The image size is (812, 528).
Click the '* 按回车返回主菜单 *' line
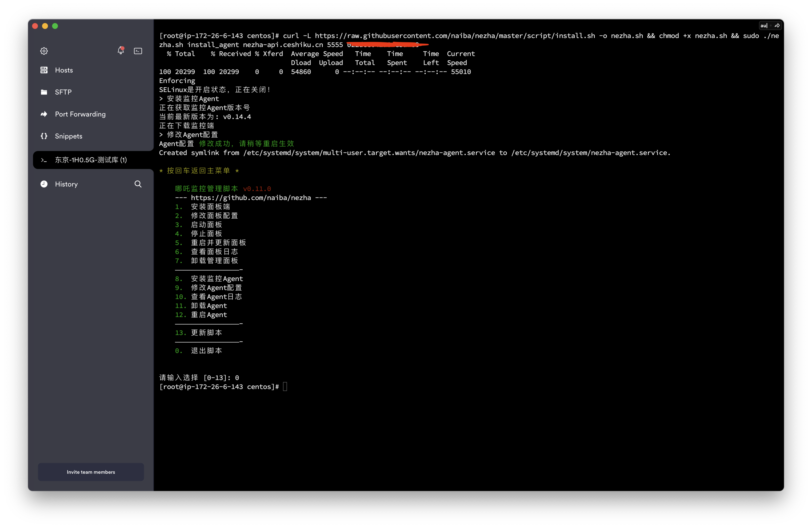[x=199, y=171]
